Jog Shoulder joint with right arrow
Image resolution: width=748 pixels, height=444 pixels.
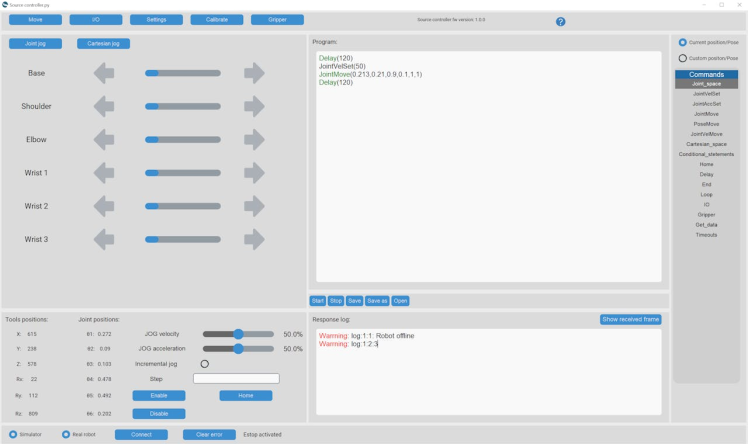(254, 106)
